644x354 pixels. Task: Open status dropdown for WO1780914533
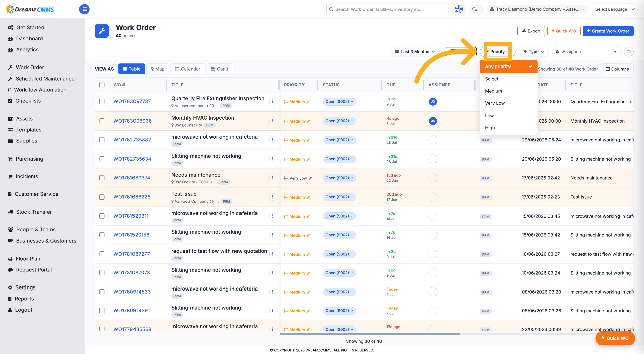pos(339,292)
